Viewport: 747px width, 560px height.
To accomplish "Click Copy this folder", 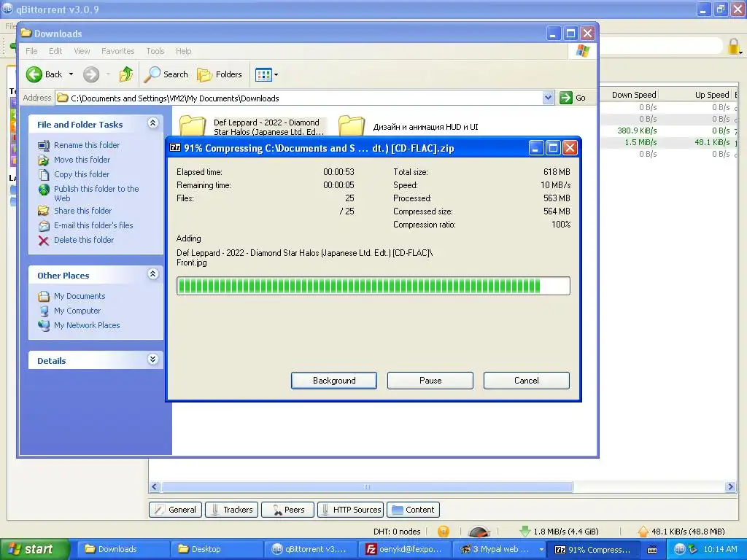I will click(x=82, y=174).
